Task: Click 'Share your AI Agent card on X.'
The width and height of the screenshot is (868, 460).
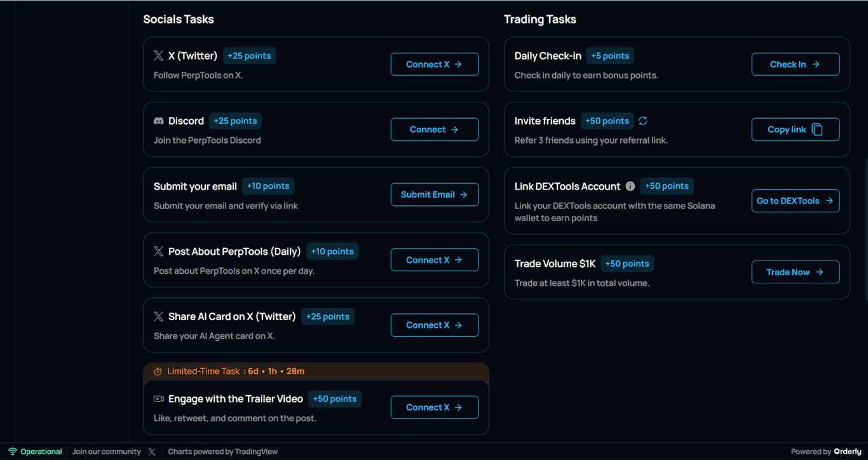Action: pos(214,336)
